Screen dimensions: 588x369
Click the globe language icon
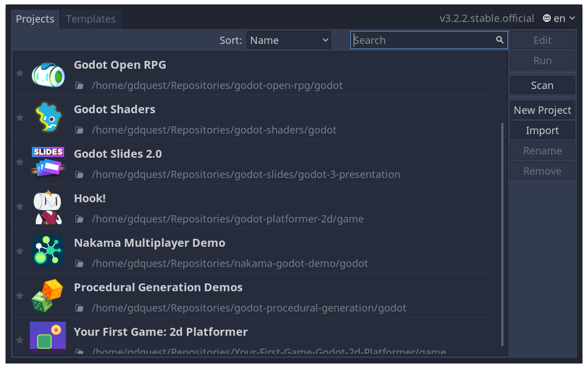coord(547,18)
